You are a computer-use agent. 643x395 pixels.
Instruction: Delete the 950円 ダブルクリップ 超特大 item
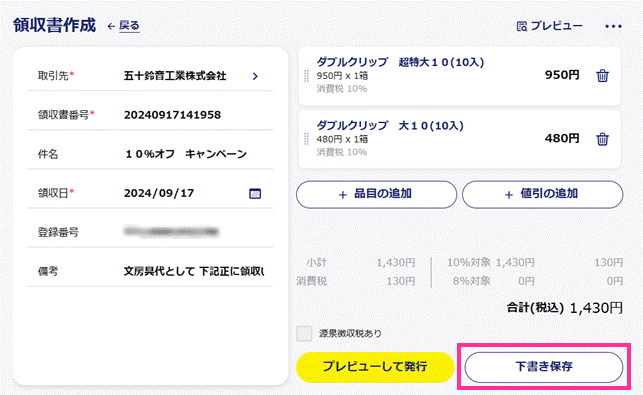(x=602, y=76)
